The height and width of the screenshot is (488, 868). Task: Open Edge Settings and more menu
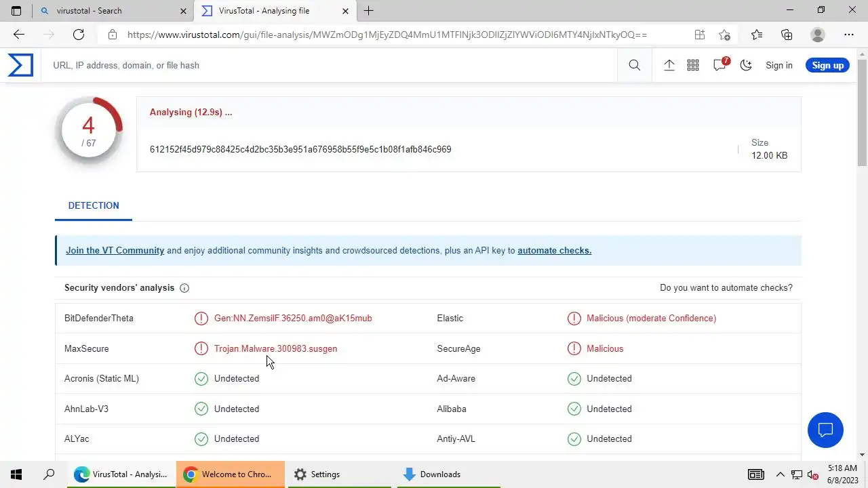[849, 35]
